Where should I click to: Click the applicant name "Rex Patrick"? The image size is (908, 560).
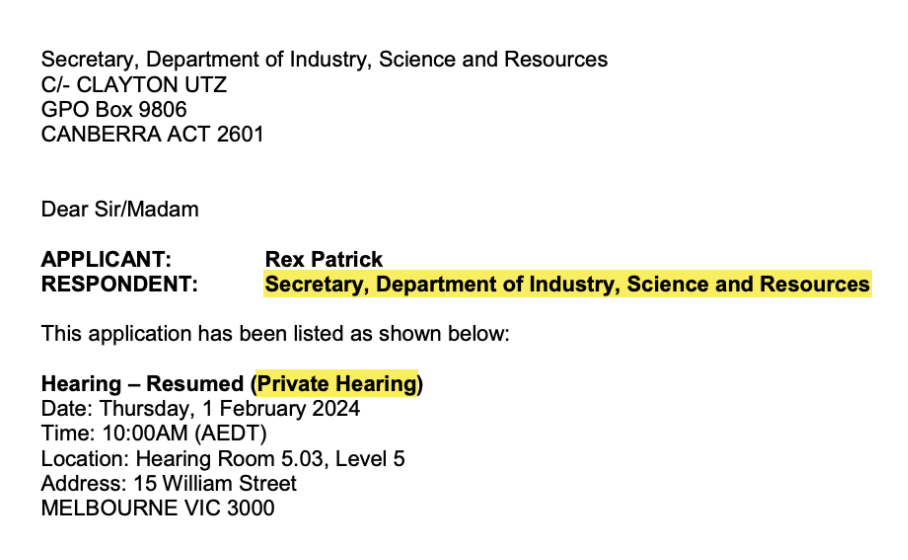coord(324,260)
